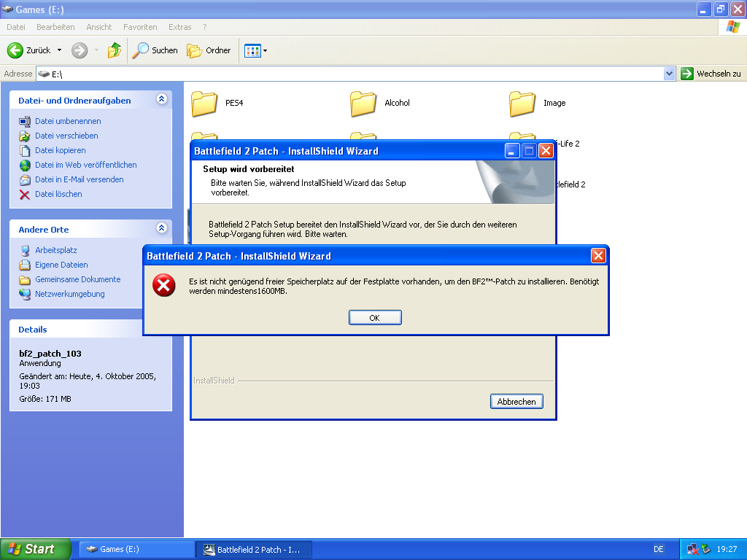747x560 pixels.
Task: Click the Gemeinsame Dokumente folder icon
Action: point(25,280)
